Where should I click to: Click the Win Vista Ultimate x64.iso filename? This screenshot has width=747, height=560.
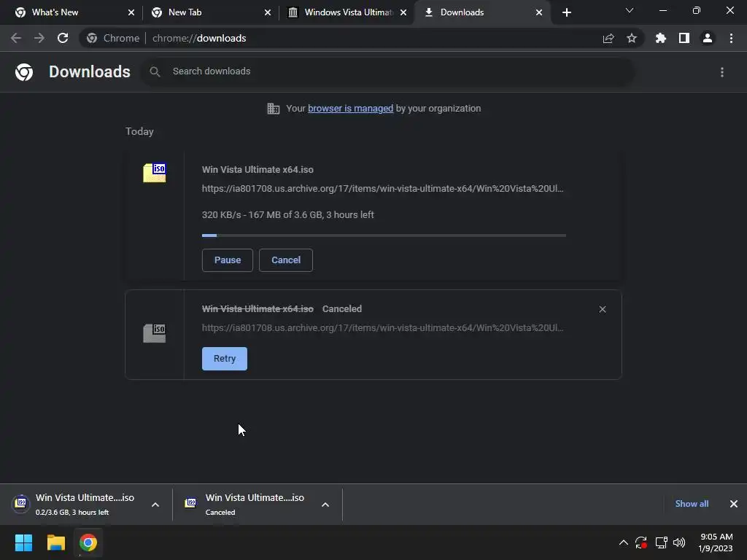258,169
